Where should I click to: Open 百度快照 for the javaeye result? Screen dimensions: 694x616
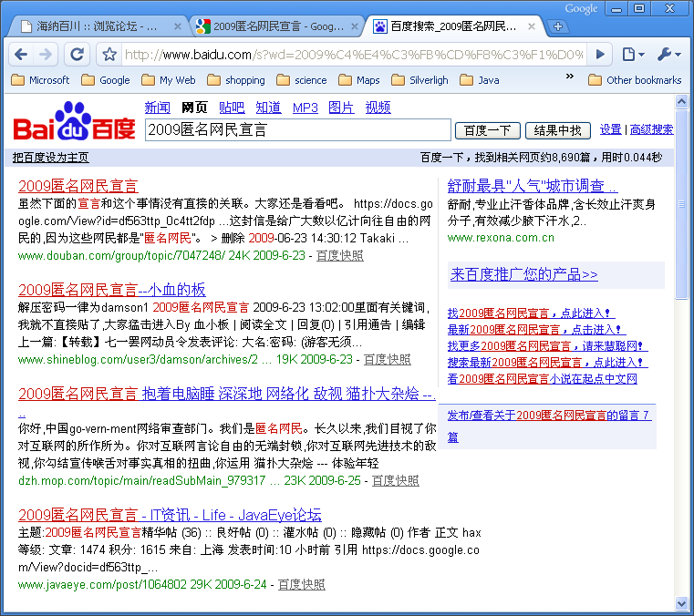[x=302, y=585]
